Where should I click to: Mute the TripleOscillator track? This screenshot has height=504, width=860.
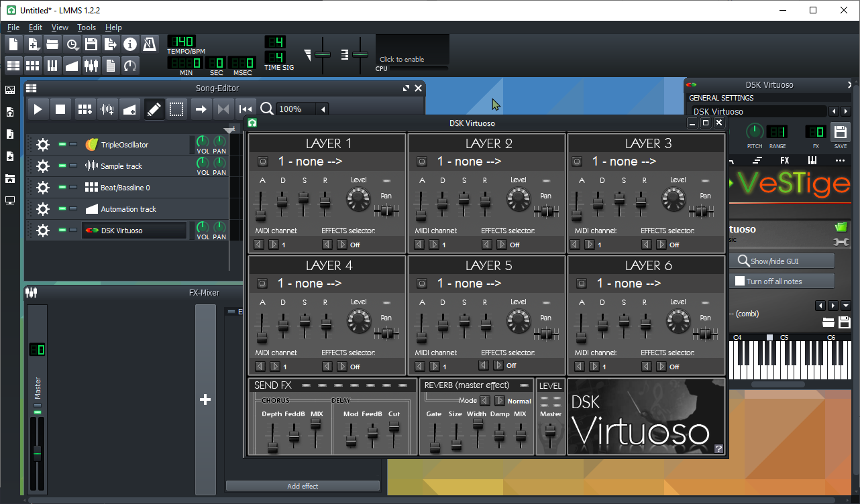(62, 144)
